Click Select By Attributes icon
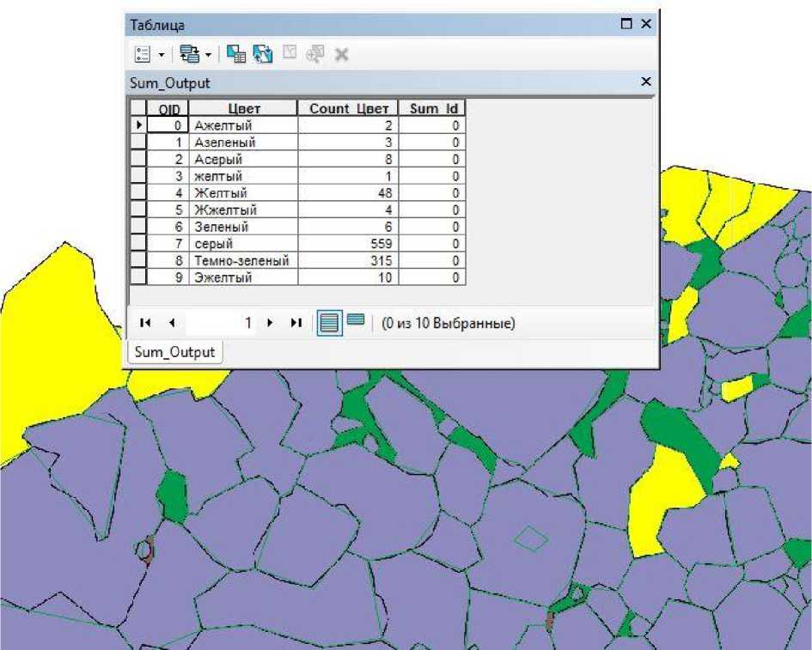The height and width of the screenshot is (650, 812). pos(235,54)
